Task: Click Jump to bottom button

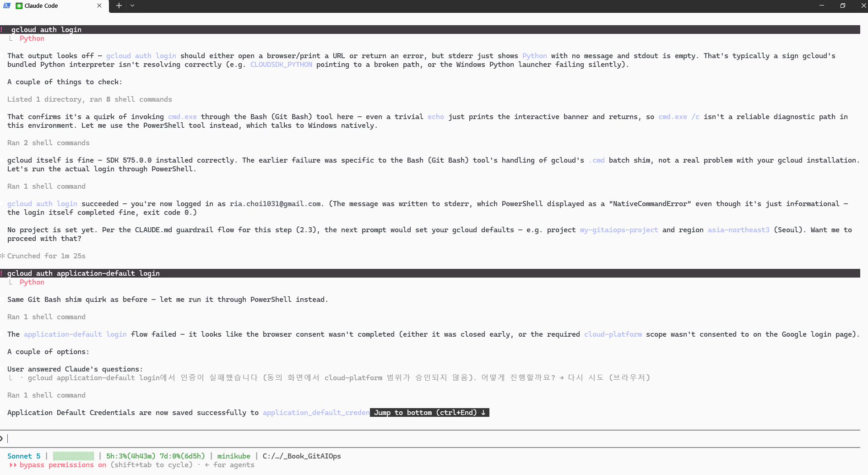Action: [429, 413]
